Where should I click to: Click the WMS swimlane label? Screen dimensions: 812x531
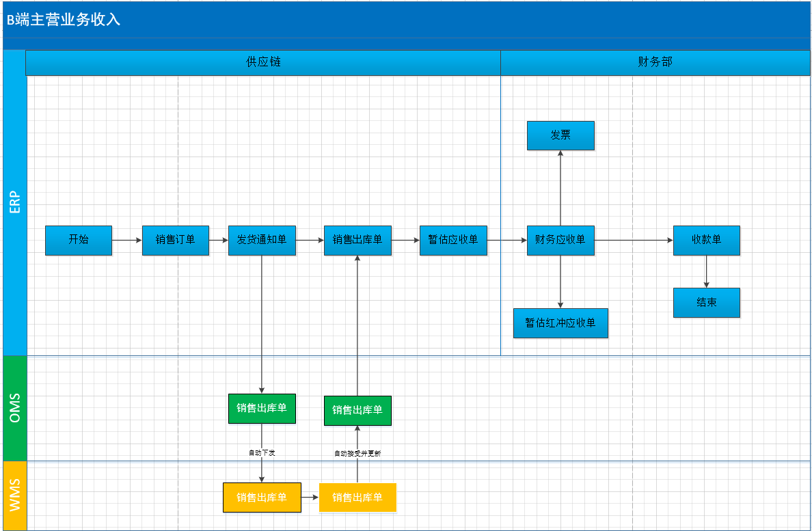click(15, 495)
